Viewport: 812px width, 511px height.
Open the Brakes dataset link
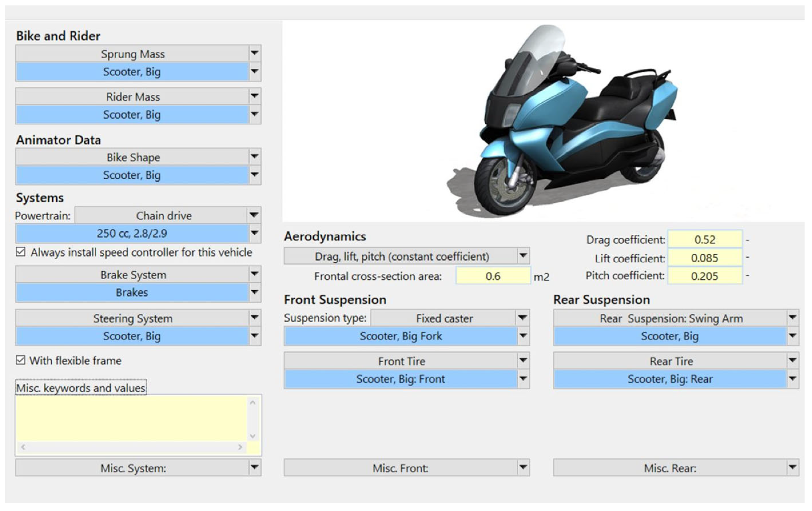pos(132,293)
